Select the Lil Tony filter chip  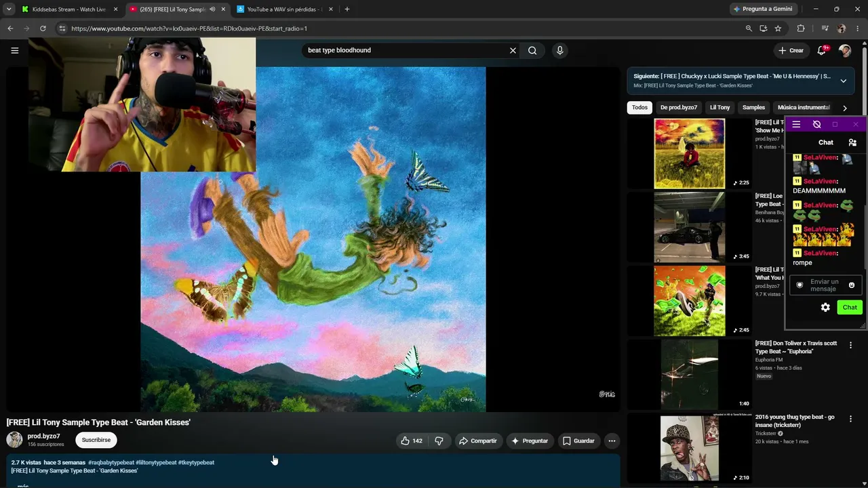[719, 107]
